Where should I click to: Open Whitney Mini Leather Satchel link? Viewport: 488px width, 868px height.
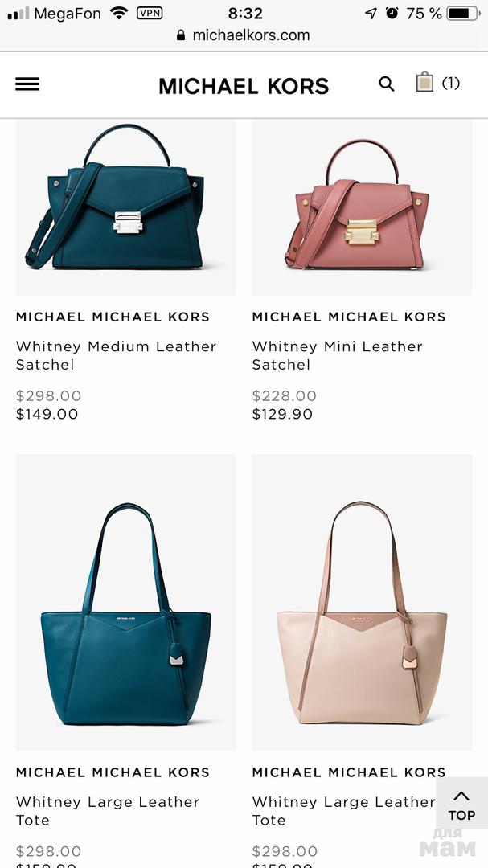pyautogui.click(x=337, y=355)
